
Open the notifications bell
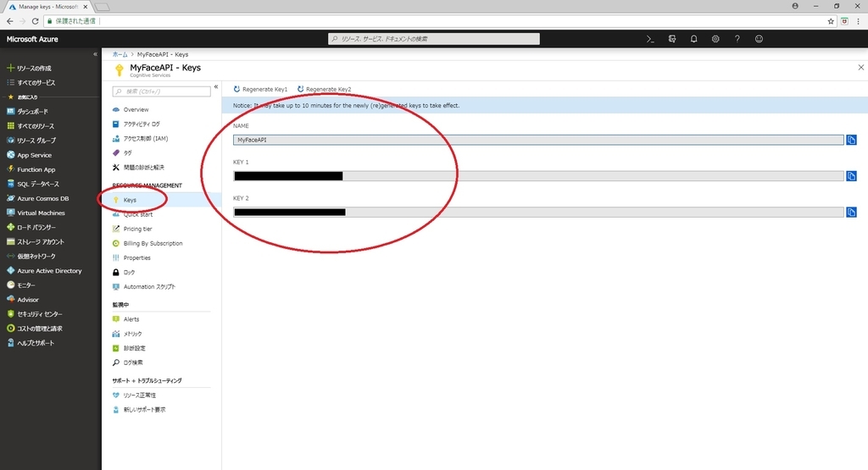693,39
